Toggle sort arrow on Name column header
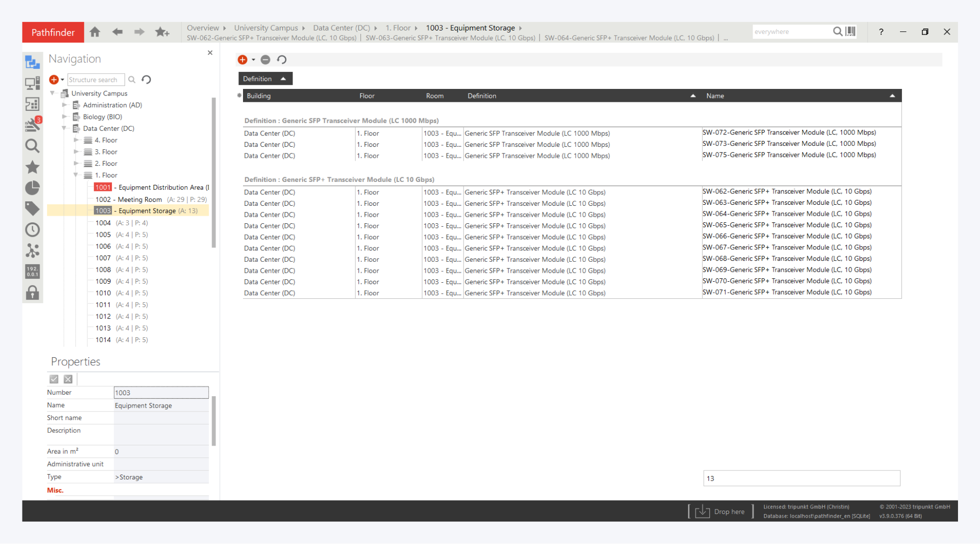The width and height of the screenshot is (980, 544). tap(892, 96)
